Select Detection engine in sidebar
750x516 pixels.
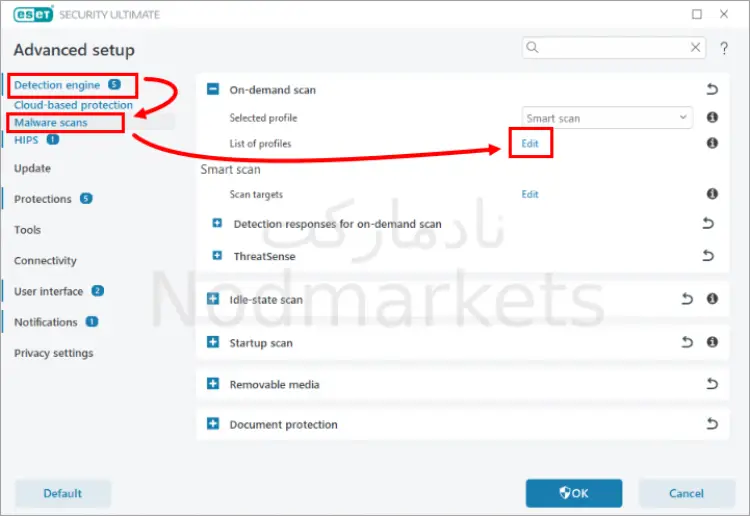(x=57, y=85)
